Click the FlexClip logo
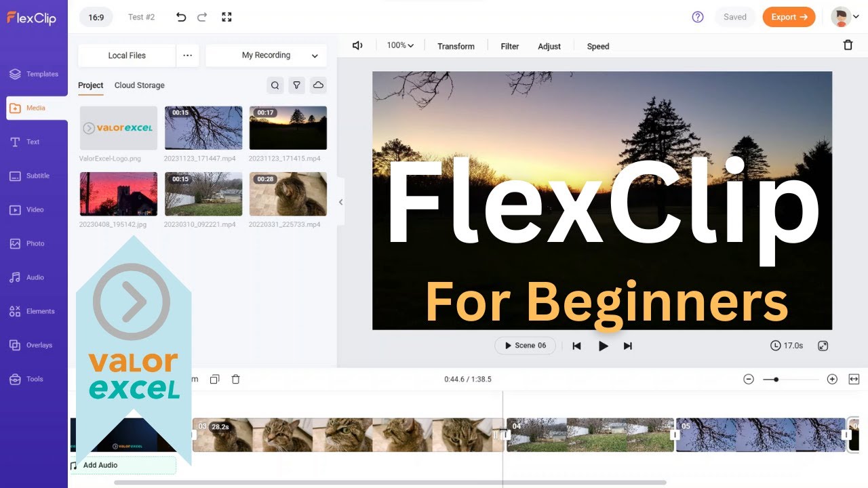868x488 pixels. tap(31, 18)
